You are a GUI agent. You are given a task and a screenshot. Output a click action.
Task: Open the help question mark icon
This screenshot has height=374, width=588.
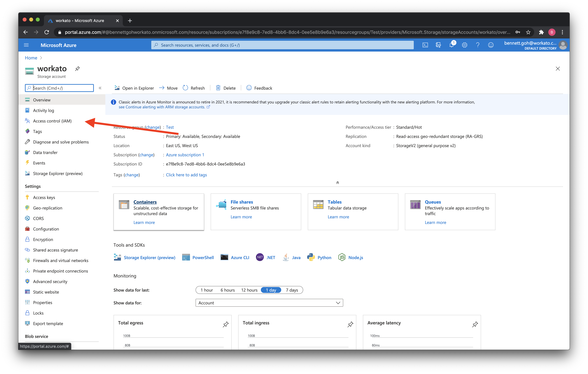click(x=478, y=45)
